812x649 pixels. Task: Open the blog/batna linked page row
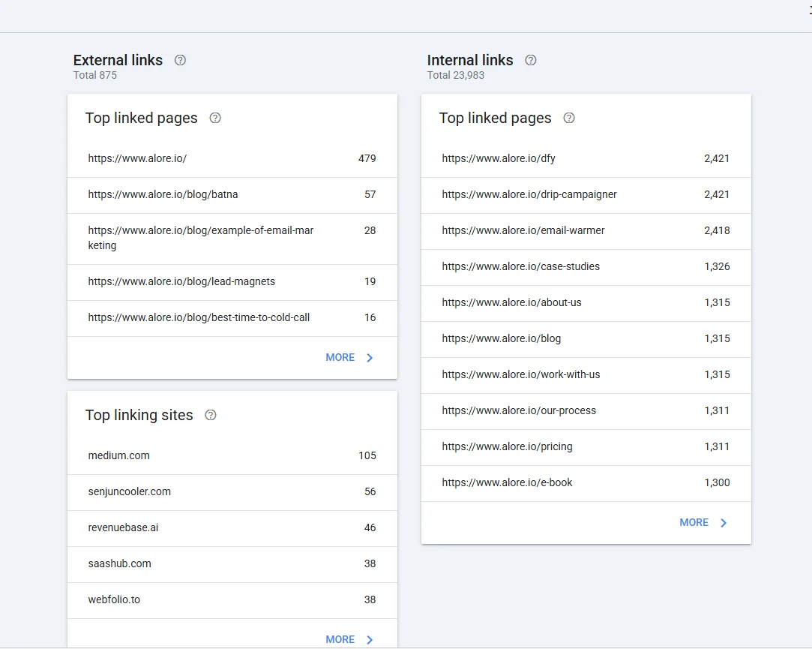(232, 195)
